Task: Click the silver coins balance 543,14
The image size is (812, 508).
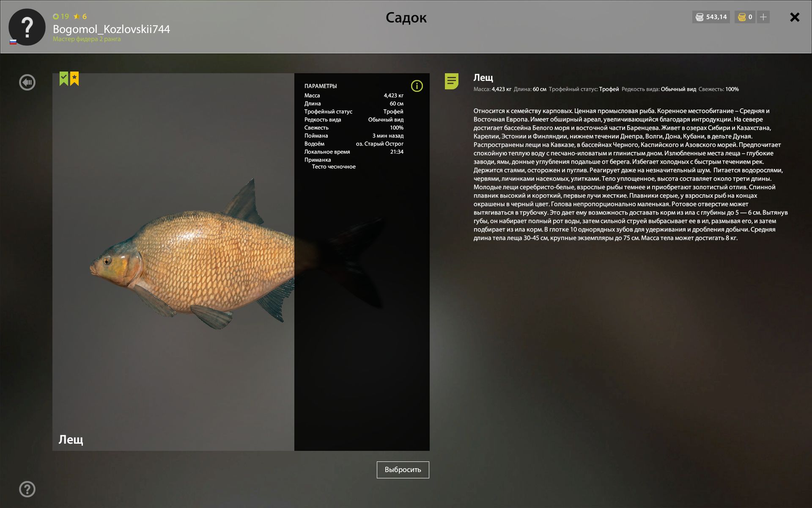Action: [x=711, y=17]
